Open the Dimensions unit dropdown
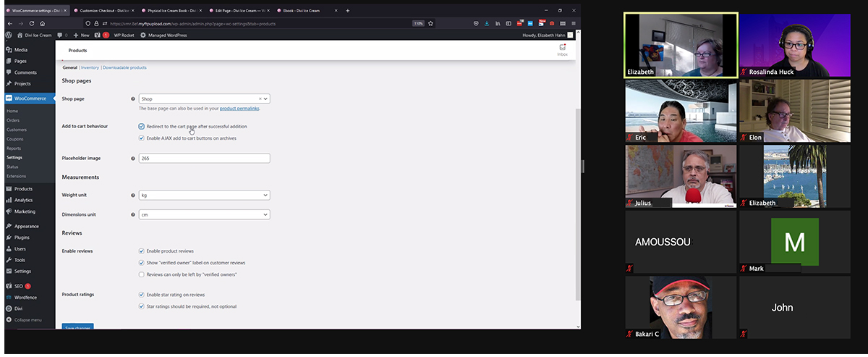 [204, 214]
